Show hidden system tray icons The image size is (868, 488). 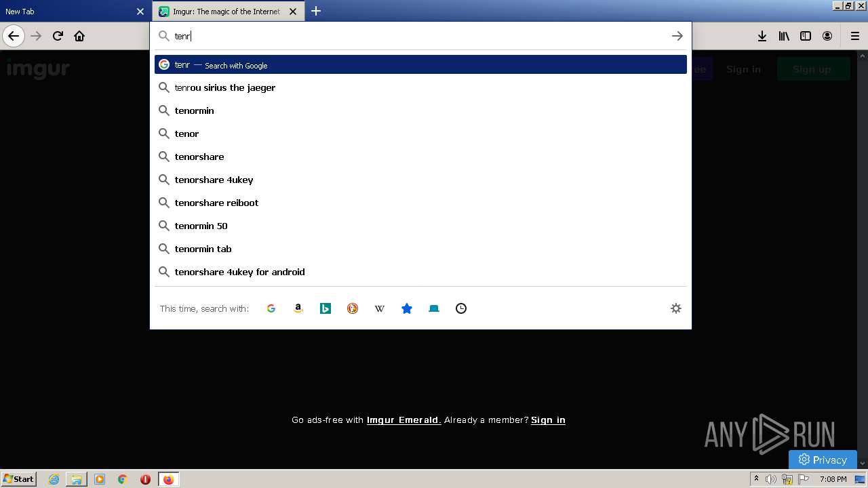click(x=756, y=479)
